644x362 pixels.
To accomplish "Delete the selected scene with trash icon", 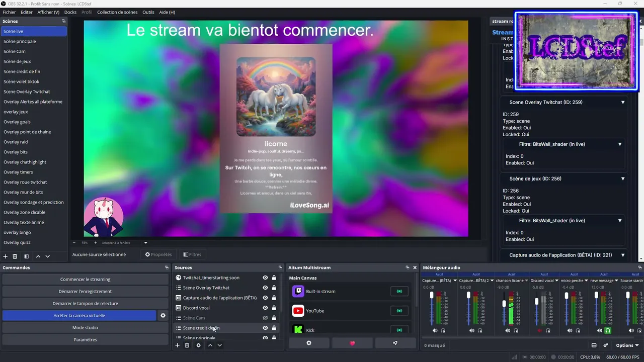I will (15, 256).
